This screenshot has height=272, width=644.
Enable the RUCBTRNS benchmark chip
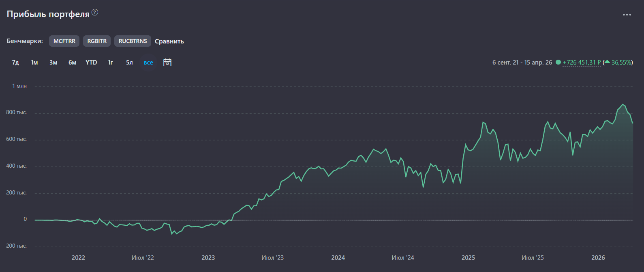click(x=133, y=41)
